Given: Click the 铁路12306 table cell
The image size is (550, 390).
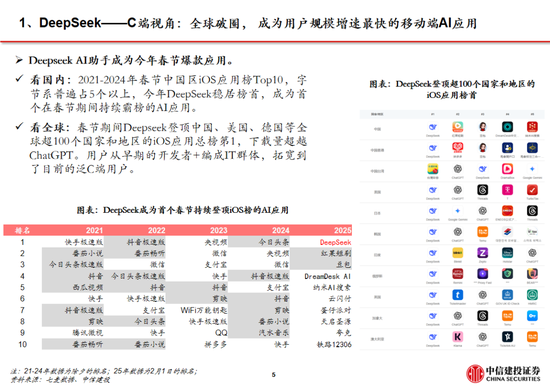Looking at the screenshot, I should [x=334, y=344].
